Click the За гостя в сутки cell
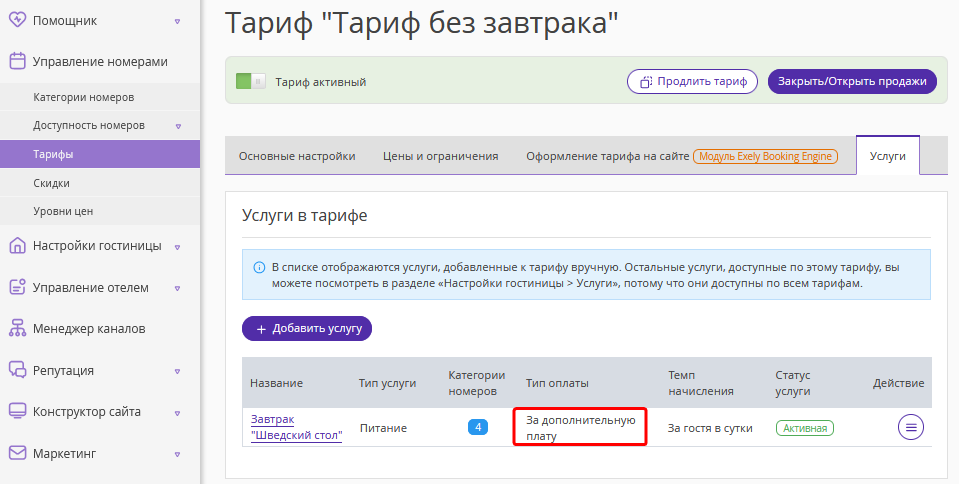959x484 pixels. point(710,428)
